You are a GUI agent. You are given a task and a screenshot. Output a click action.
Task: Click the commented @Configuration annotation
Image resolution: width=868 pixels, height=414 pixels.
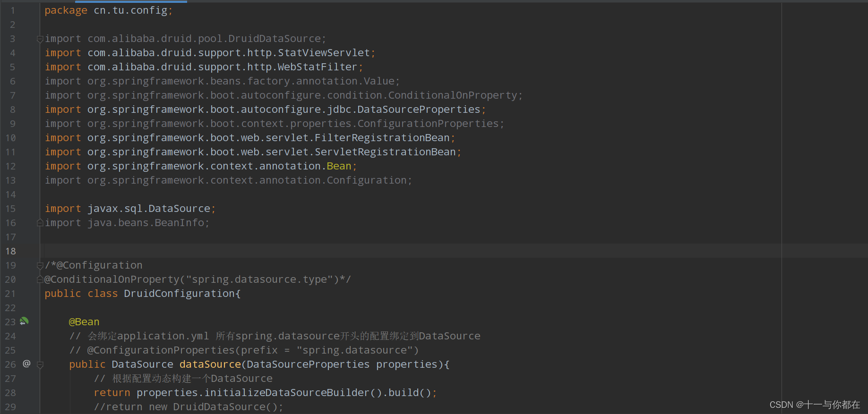pos(99,265)
